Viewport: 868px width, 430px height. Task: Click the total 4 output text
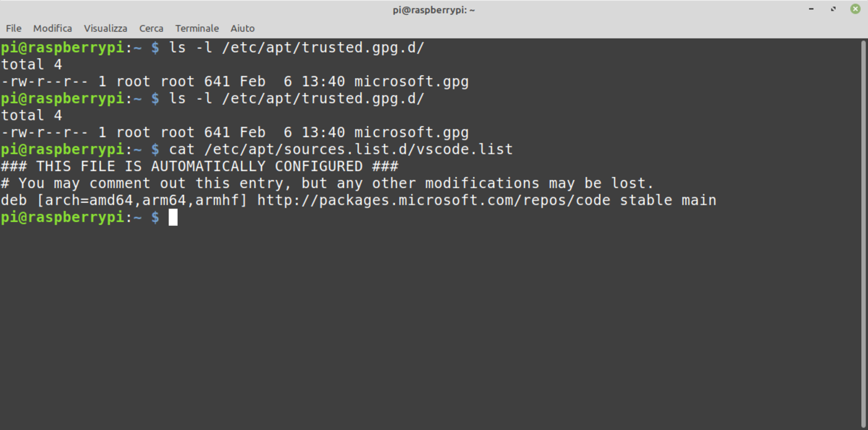(x=31, y=64)
